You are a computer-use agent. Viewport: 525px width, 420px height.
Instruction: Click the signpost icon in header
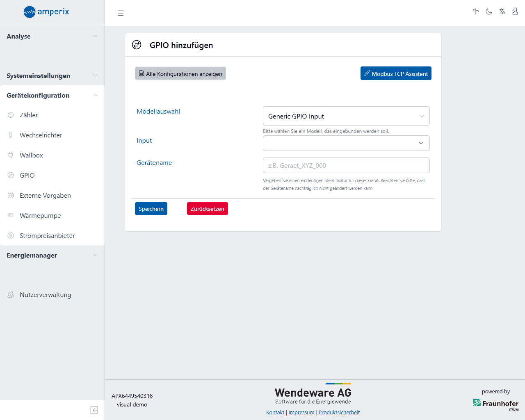pos(476,12)
